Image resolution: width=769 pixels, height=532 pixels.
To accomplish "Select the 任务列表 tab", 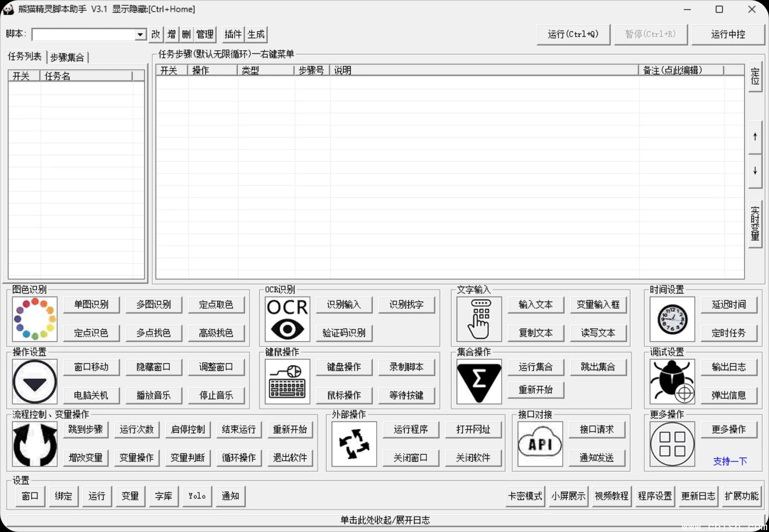I will [24, 56].
